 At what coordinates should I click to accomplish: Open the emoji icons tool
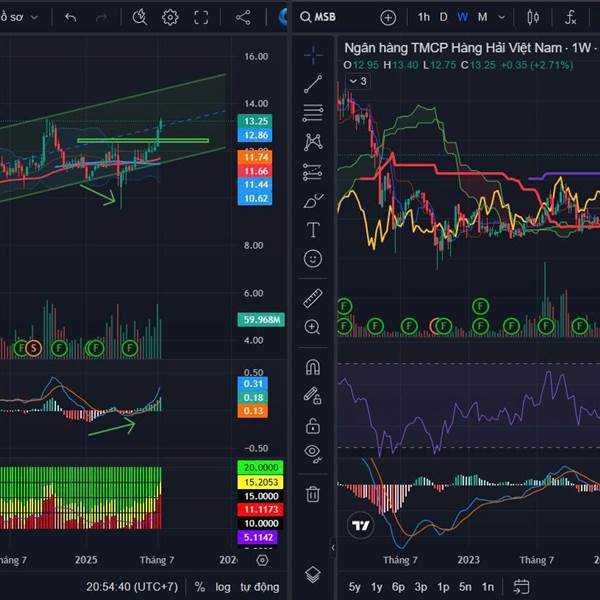pyautogui.click(x=313, y=259)
